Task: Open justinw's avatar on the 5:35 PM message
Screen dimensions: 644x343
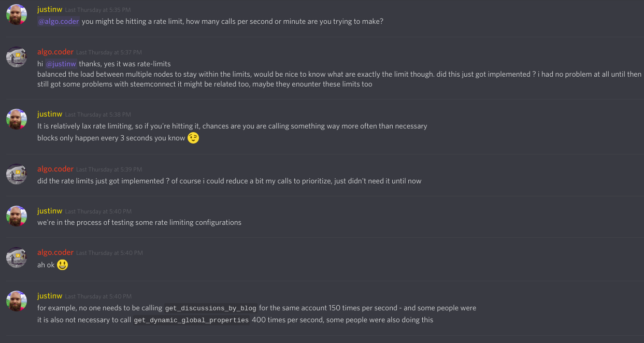Action: pos(17,15)
